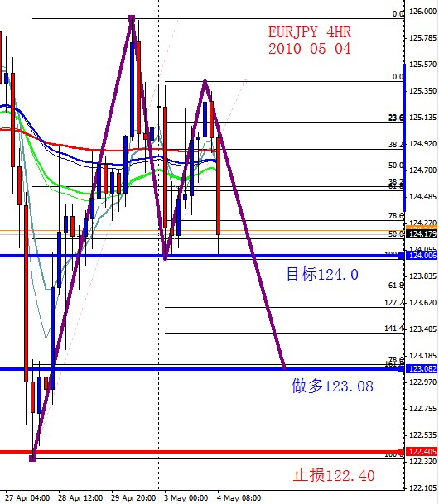
Task: Select the 125.570 price axis label
Action: (423, 65)
